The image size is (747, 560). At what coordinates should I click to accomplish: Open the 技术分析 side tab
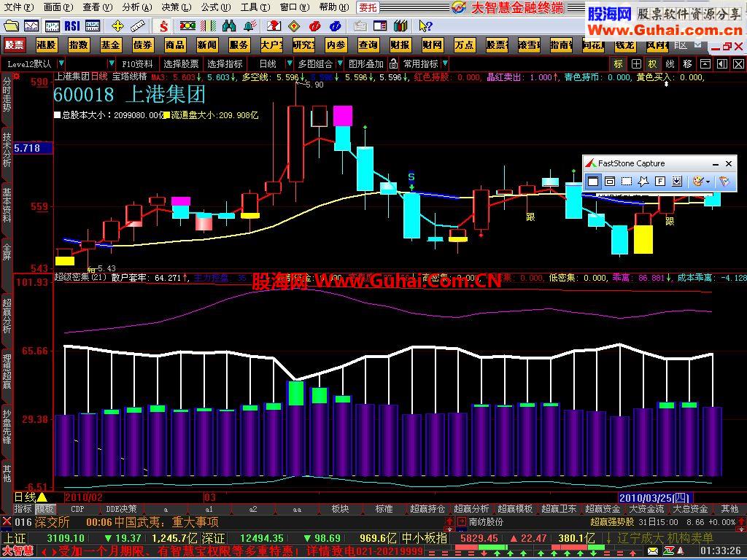7,149
